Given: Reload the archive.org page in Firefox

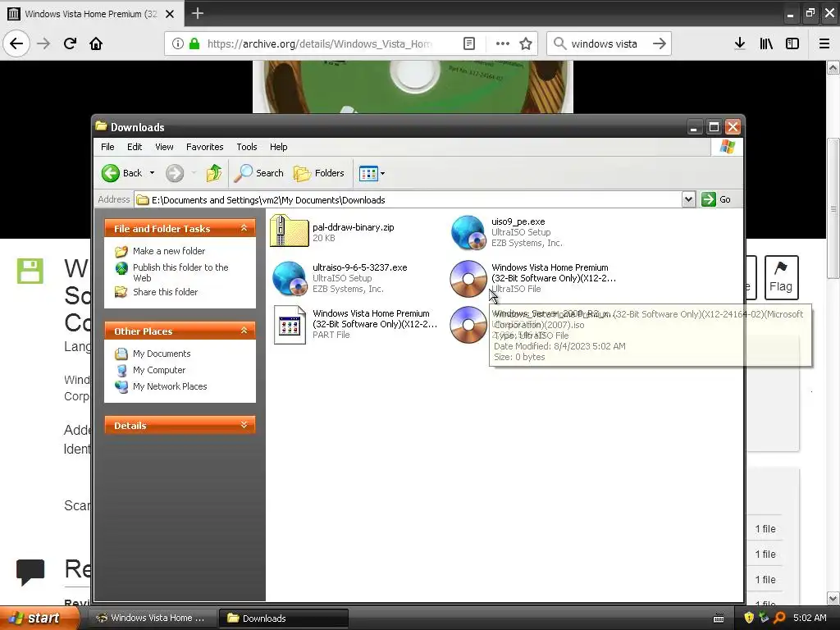Looking at the screenshot, I should pos(70,43).
